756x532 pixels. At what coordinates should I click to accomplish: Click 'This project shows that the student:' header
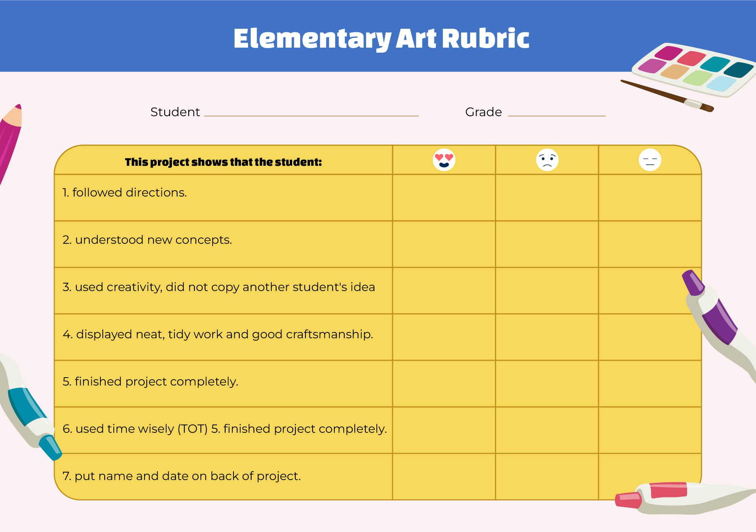[x=223, y=162]
